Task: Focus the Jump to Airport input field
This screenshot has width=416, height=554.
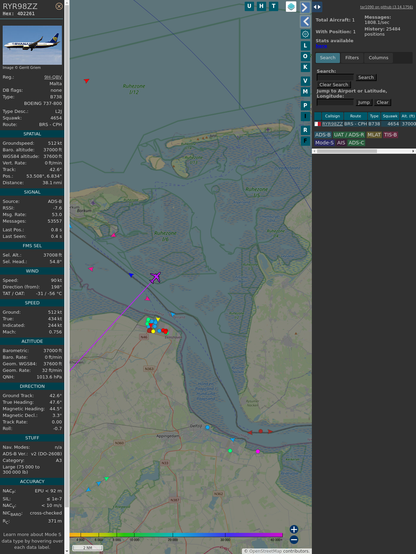Action: (335, 102)
